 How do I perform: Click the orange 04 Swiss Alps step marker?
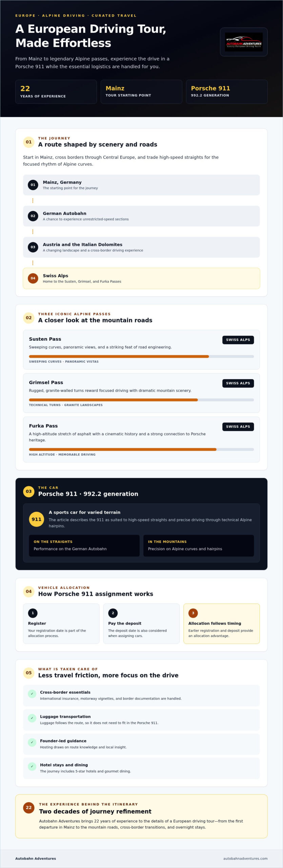coord(33,278)
